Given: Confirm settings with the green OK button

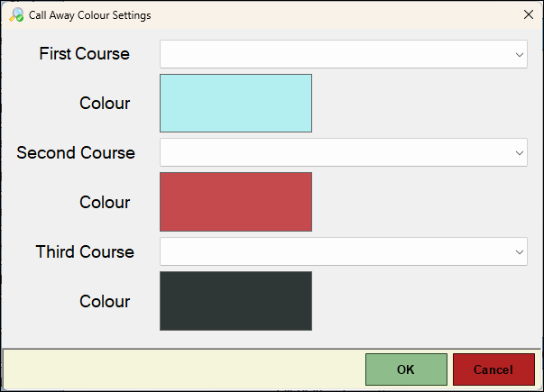Looking at the screenshot, I should click(x=406, y=369).
